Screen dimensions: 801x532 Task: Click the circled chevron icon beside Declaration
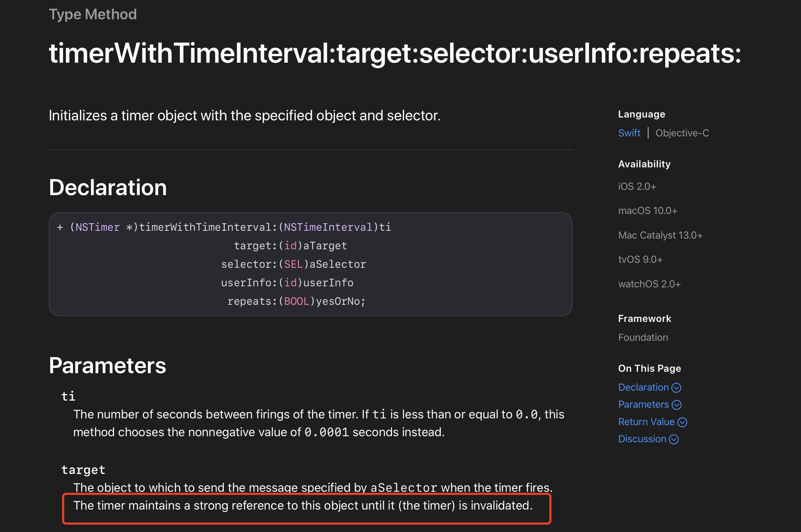pos(676,387)
